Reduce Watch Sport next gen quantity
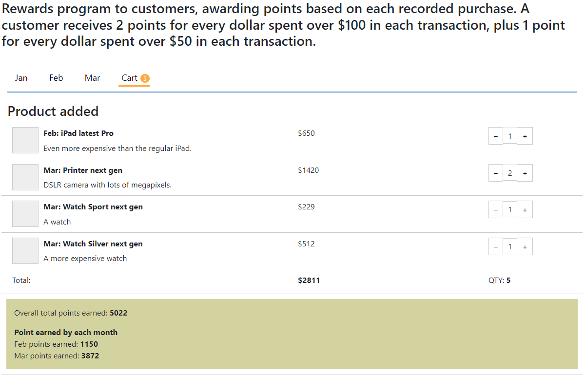The image size is (585, 392). pos(495,210)
